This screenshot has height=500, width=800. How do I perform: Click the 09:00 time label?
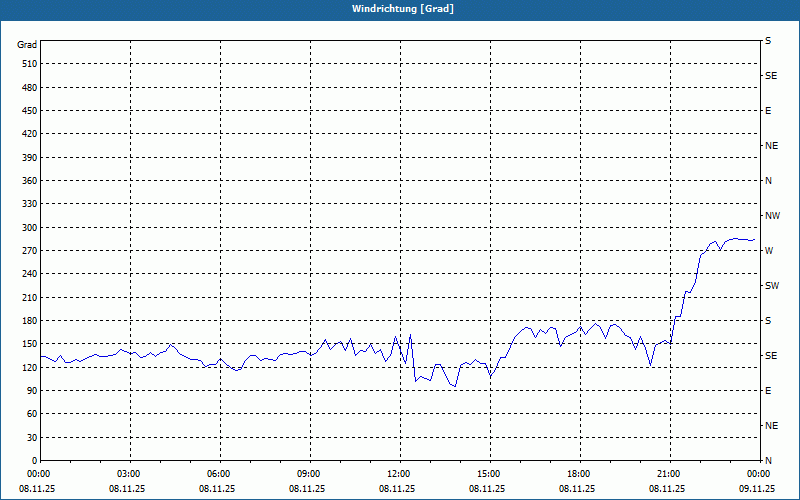308,474
